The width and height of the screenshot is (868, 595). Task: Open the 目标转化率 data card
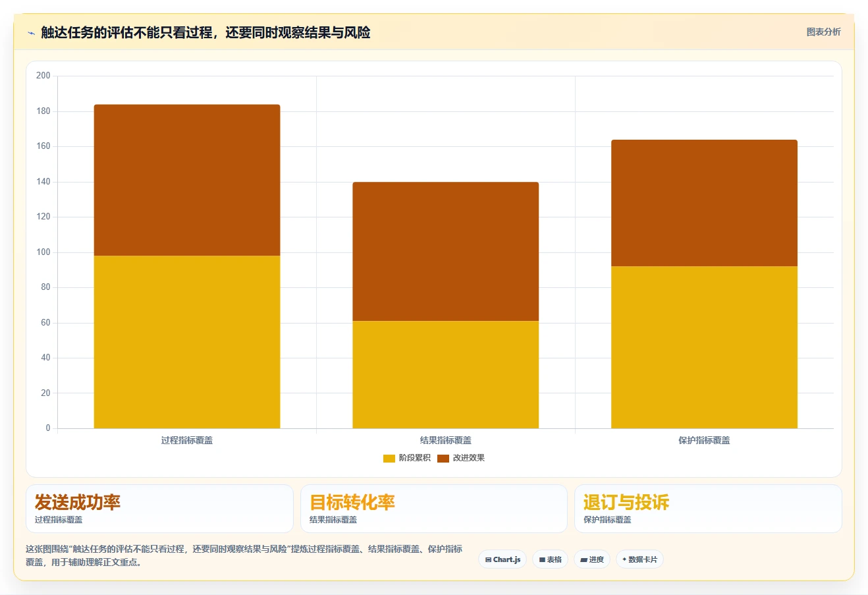434,509
